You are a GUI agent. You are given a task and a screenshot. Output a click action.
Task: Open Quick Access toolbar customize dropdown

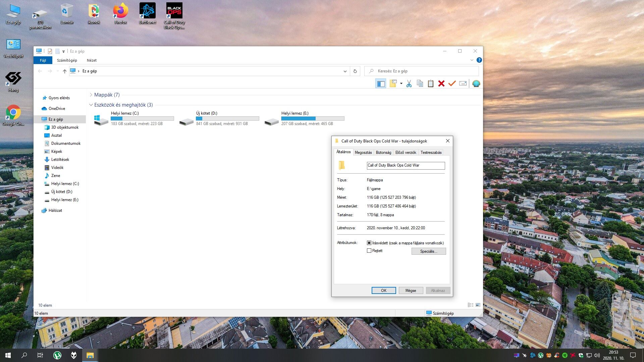coord(64,51)
